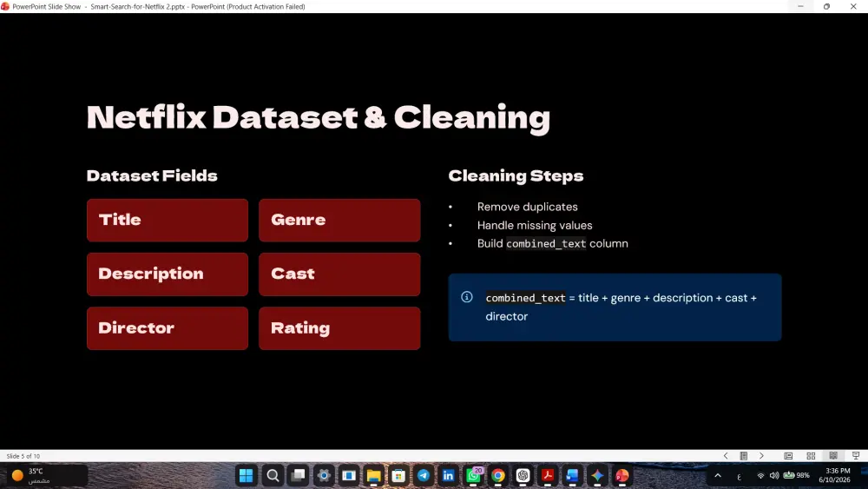The height and width of the screenshot is (489, 868).
Task: Start Slide Show view from status bar
Action: tap(856, 456)
